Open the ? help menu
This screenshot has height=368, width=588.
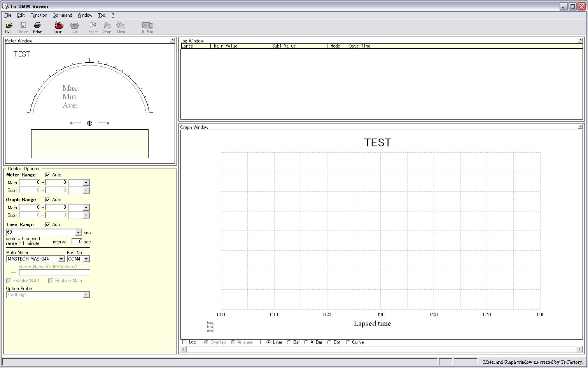coord(113,15)
